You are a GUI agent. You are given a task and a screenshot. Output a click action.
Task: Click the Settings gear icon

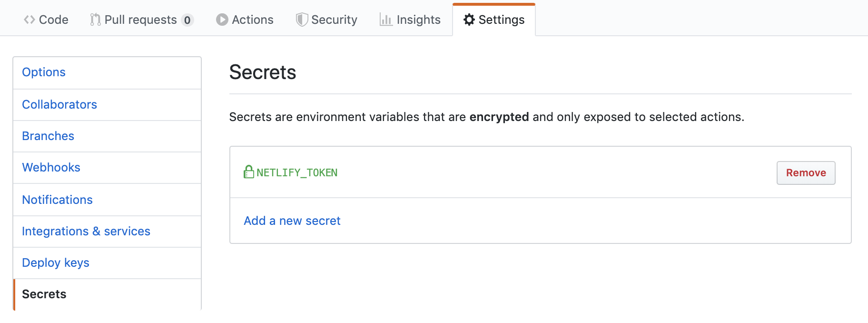click(x=469, y=20)
